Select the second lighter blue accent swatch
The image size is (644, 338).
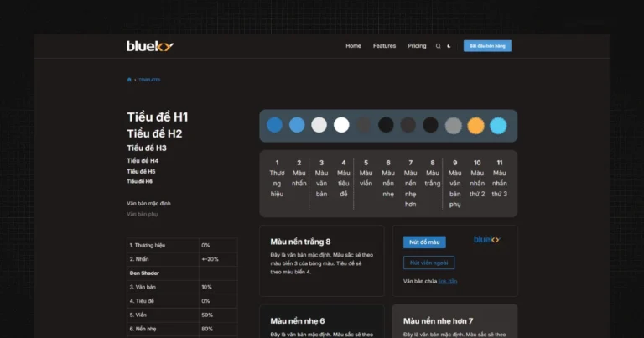pyautogui.click(x=297, y=125)
